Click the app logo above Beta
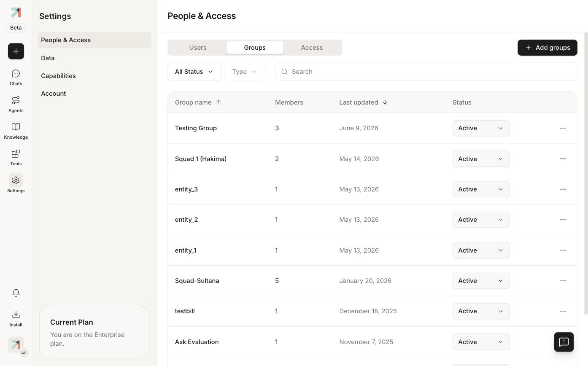588x366 pixels. point(16,13)
